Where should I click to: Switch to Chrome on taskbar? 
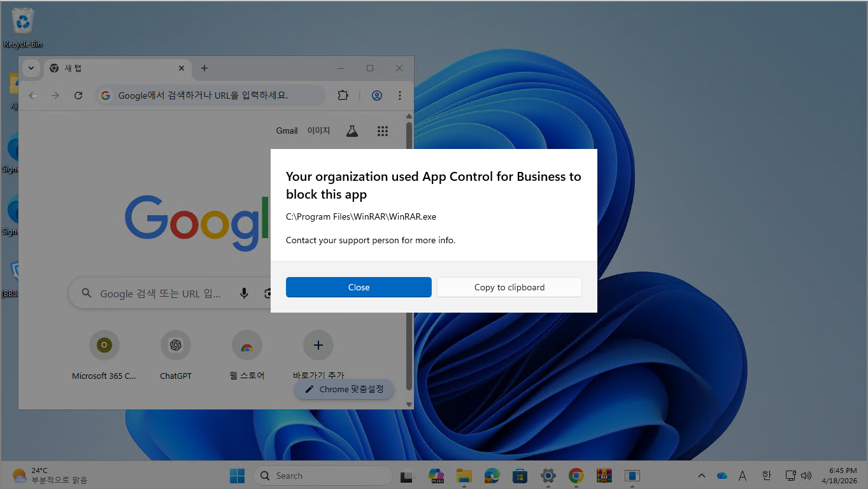click(576, 476)
